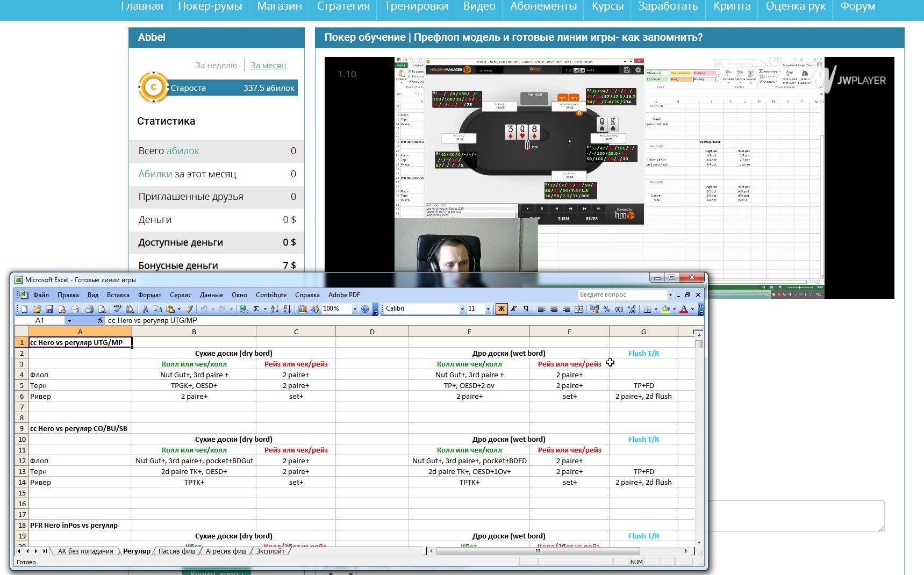Activate the Format Painter brush
The height and width of the screenshot is (575, 924).
(189, 309)
